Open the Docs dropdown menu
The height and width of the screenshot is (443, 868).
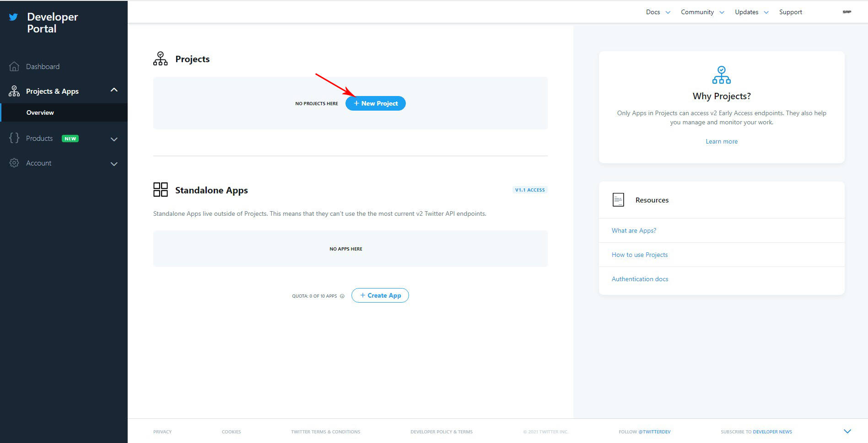[x=658, y=12]
